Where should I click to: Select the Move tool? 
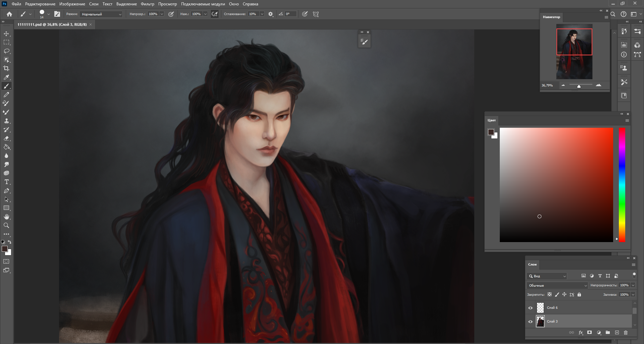tap(6, 34)
